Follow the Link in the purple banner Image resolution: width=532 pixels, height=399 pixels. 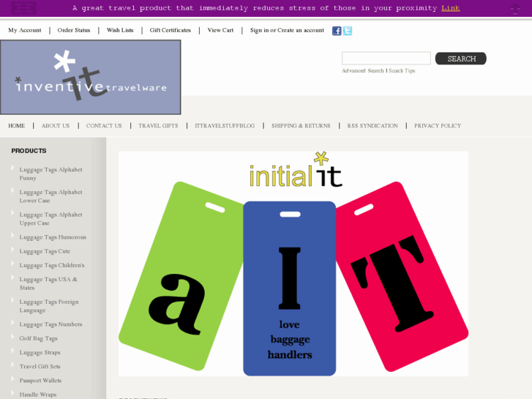[450, 8]
